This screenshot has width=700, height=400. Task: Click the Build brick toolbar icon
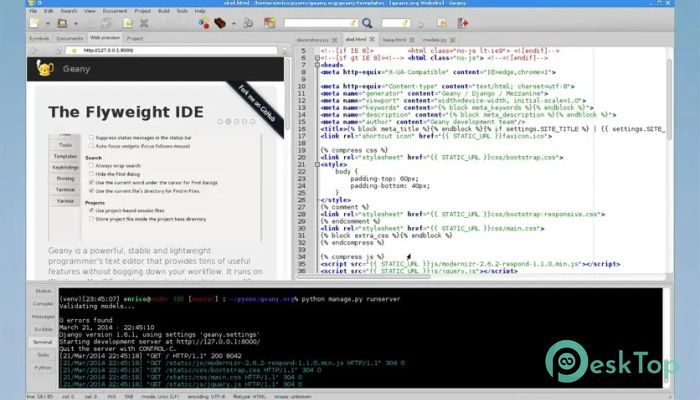tap(220, 23)
